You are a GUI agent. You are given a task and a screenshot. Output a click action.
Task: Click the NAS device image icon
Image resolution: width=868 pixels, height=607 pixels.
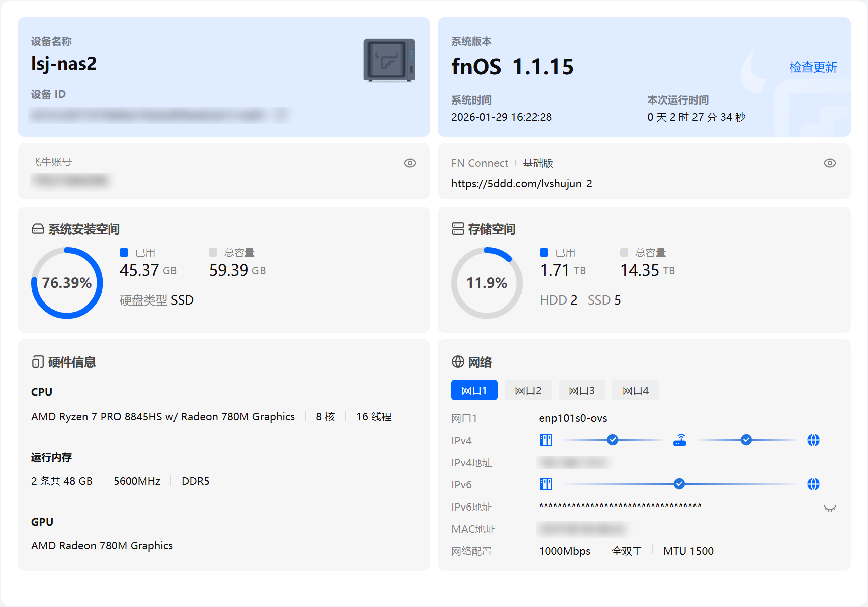[x=389, y=60]
